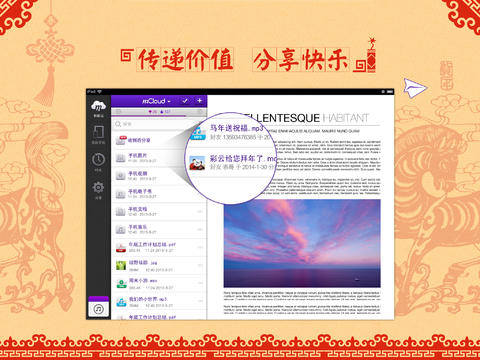Click the transfer progress bar under header
This screenshot has width=480, height=360.
tap(149, 116)
